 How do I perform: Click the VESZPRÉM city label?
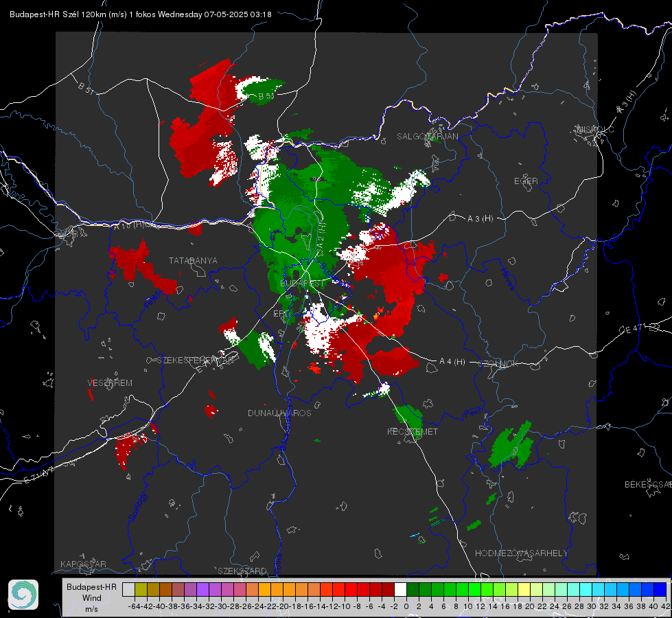click(x=110, y=382)
